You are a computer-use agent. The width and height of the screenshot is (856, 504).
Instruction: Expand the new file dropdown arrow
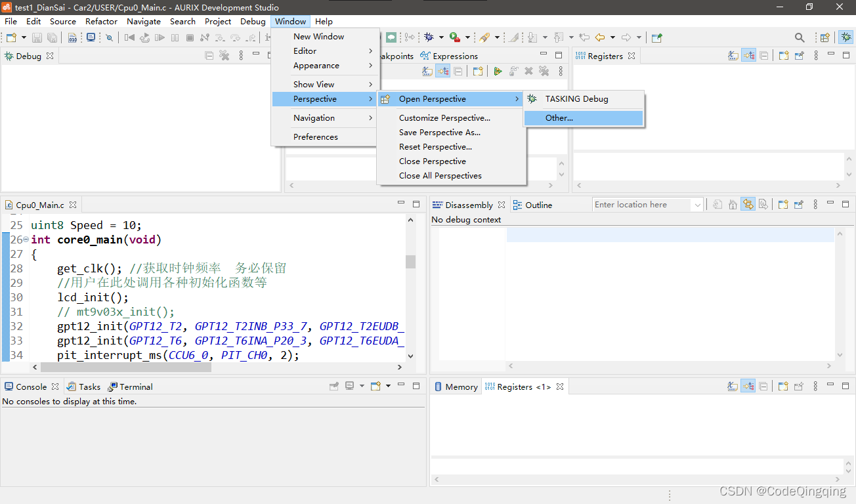coord(22,37)
